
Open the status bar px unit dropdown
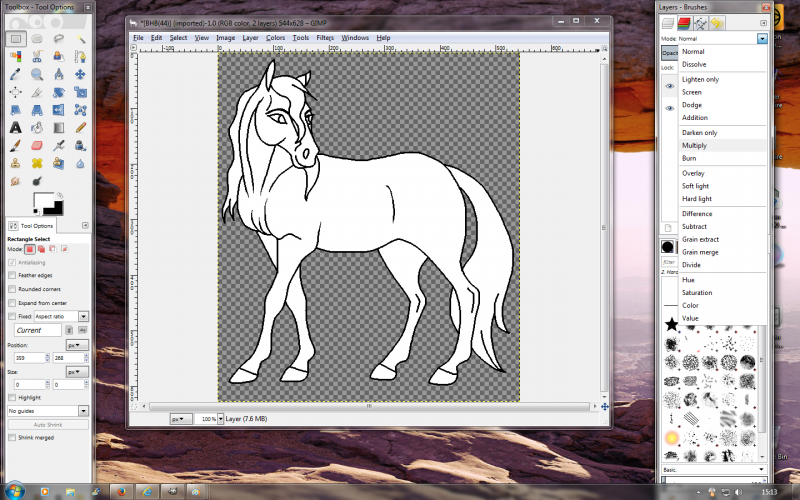coord(181,419)
